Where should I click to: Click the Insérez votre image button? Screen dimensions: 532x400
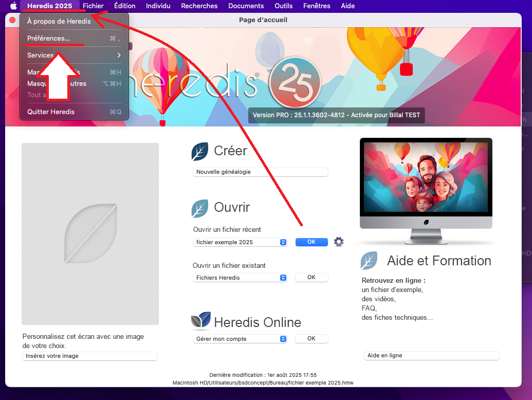click(x=90, y=356)
